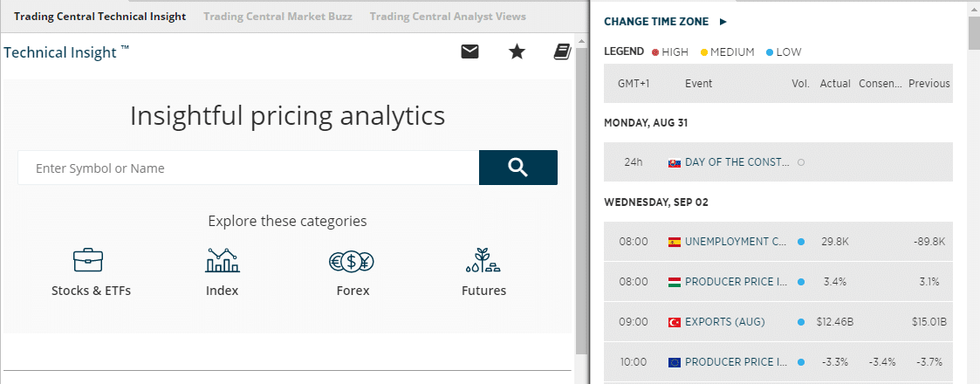Open the Stocks & ETFs category label
This screenshot has height=384, width=980.
point(92,291)
